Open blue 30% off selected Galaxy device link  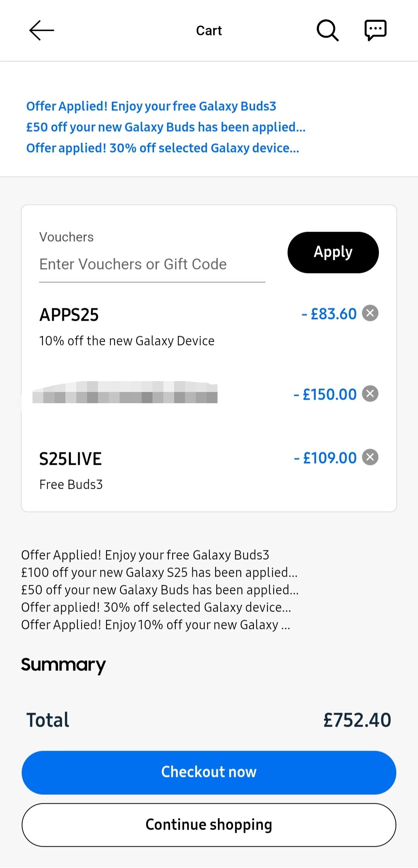[x=163, y=148]
